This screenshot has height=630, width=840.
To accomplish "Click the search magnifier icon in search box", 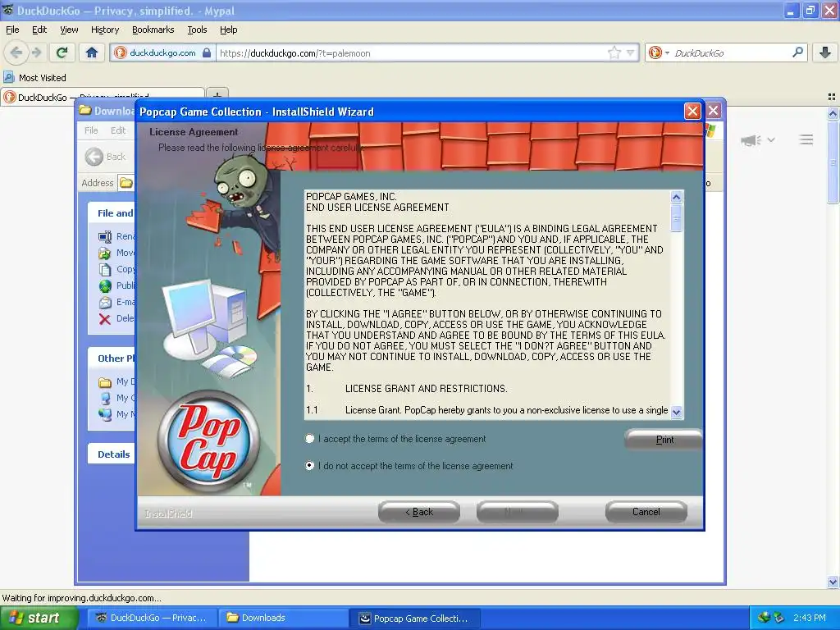I will [x=797, y=52].
